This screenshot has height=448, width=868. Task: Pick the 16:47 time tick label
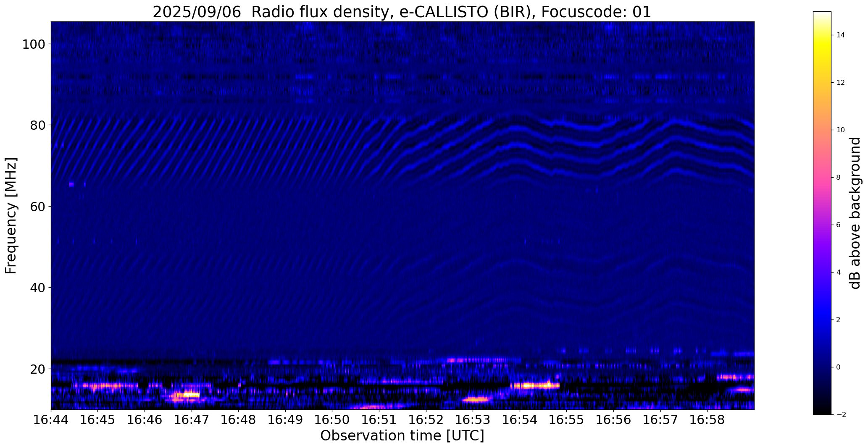(192, 419)
